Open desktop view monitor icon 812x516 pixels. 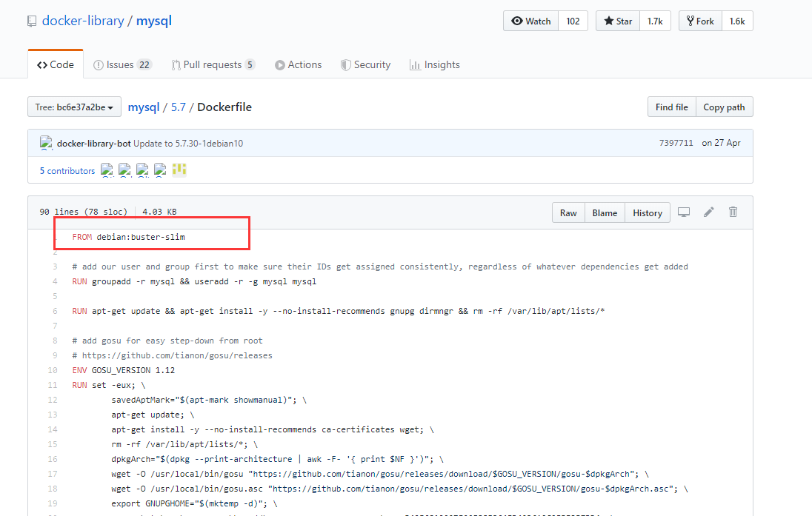click(x=684, y=212)
